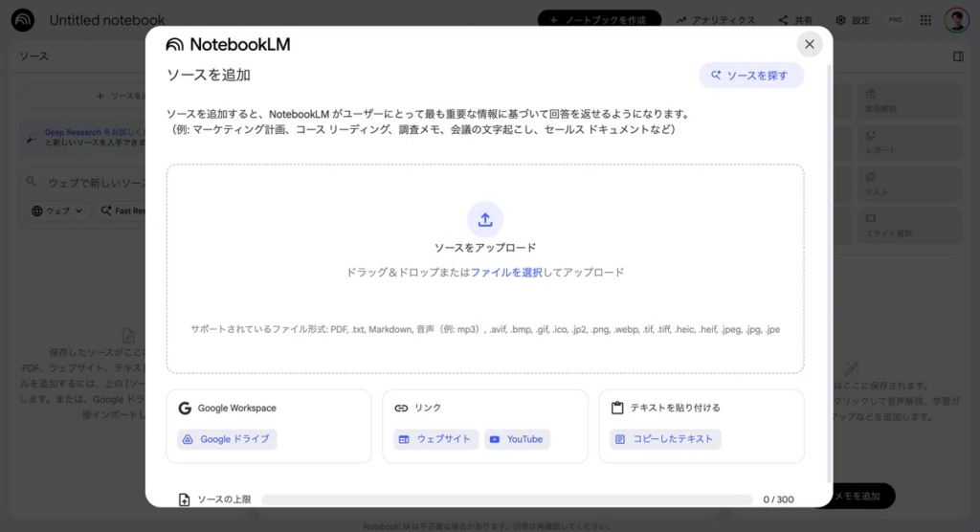Choose the ウェブサイト link option
Image resolution: width=980 pixels, height=532 pixels.
(435, 439)
